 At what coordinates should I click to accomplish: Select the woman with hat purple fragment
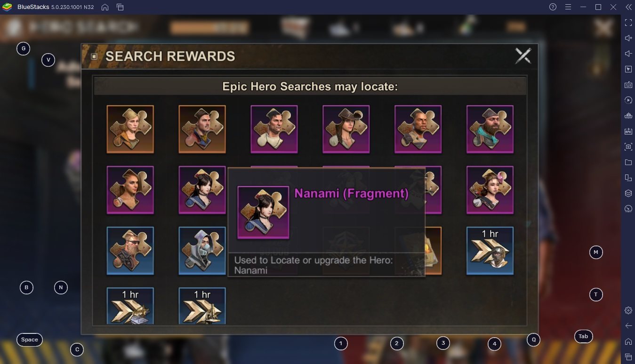click(x=346, y=129)
